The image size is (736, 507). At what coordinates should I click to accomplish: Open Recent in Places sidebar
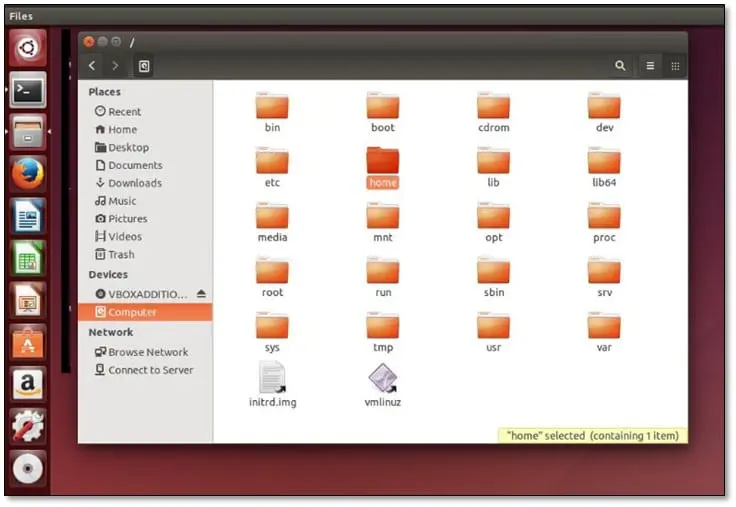(124, 112)
